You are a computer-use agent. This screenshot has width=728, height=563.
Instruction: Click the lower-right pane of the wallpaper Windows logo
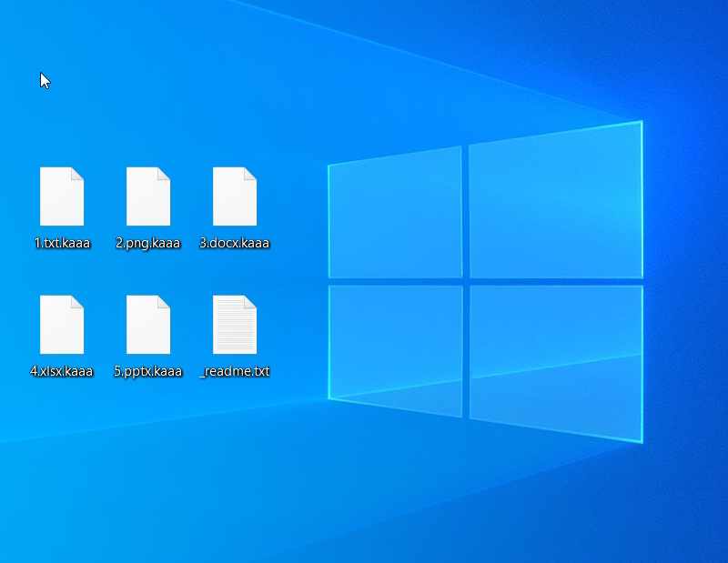pos(555,359)
